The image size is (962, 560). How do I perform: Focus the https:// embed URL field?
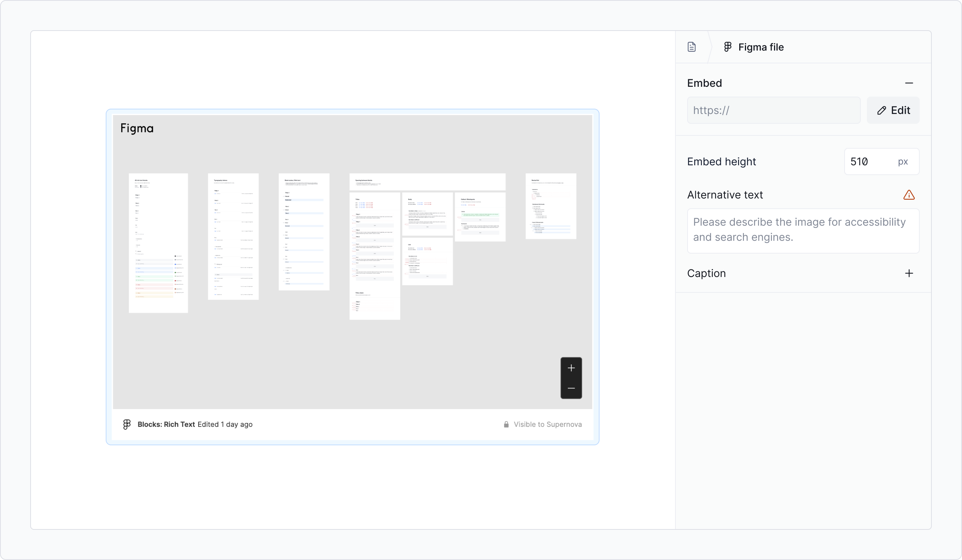(774, 110)
